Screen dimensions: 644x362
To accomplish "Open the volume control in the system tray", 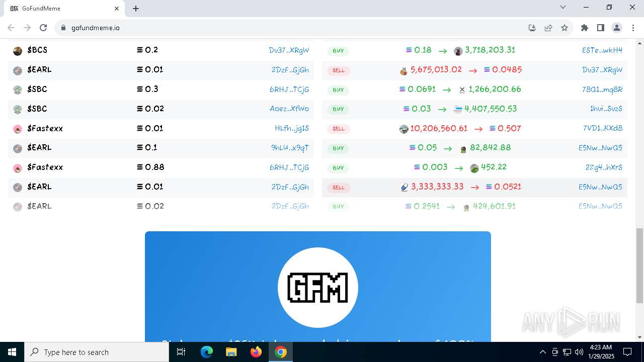I will point(579,352).
